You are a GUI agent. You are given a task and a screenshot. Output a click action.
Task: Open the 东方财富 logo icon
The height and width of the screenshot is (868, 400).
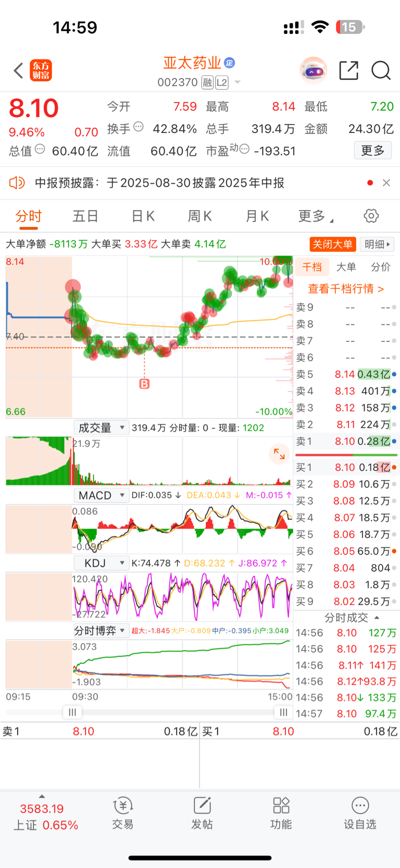point(41,70)
